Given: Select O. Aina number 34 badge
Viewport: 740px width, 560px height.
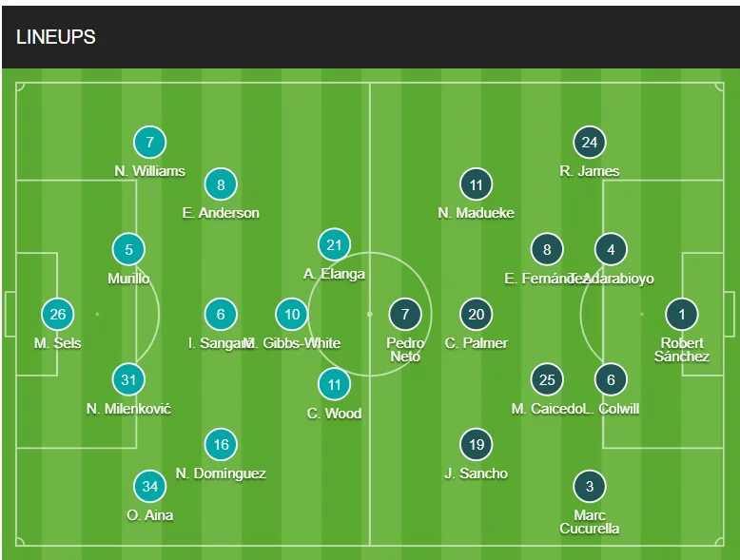Looking at the screenshot, I should (149, 487).
